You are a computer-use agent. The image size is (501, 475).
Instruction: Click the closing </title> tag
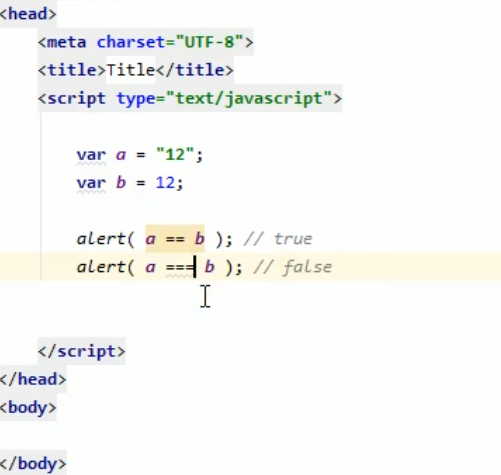coord(194,70)
